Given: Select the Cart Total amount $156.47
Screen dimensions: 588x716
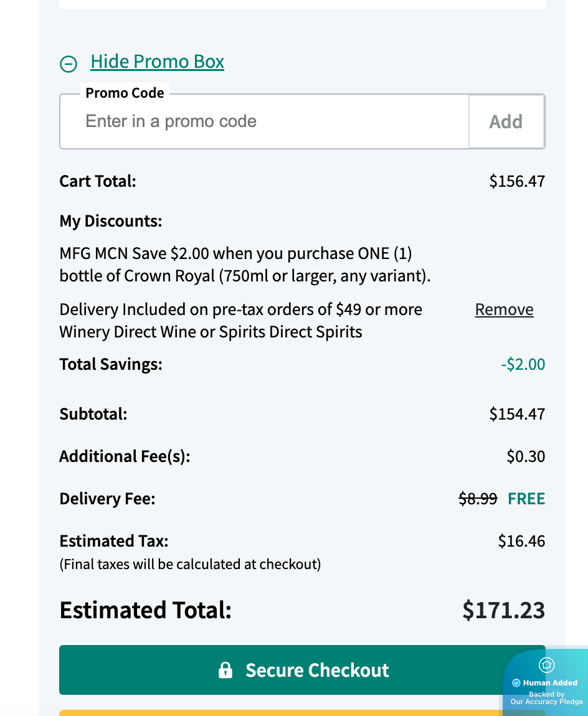Looking at the screenshot, I should click(x=517, y=181).
